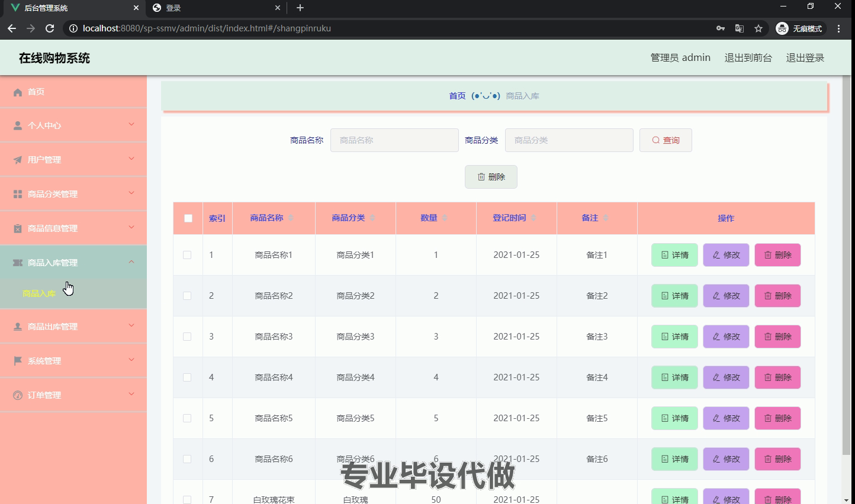Click the incognito 无痕模式 indicator
855x504 pixels.
point(799,28)
